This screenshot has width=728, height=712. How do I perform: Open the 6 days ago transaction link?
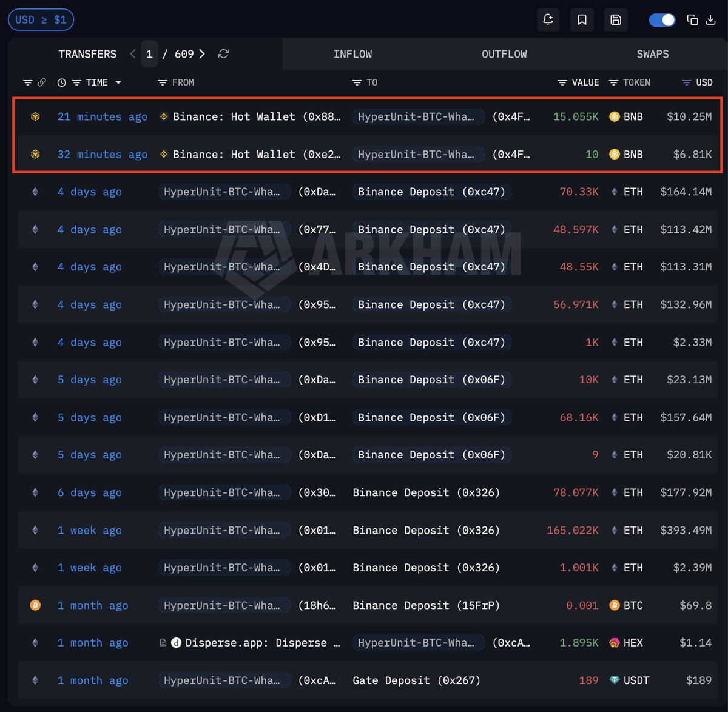point(90,492)
